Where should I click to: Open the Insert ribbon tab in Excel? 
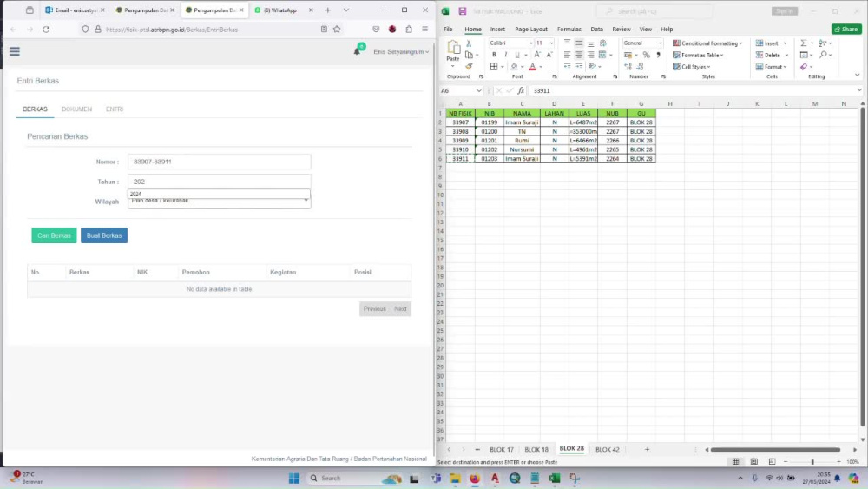click(497, 30)
